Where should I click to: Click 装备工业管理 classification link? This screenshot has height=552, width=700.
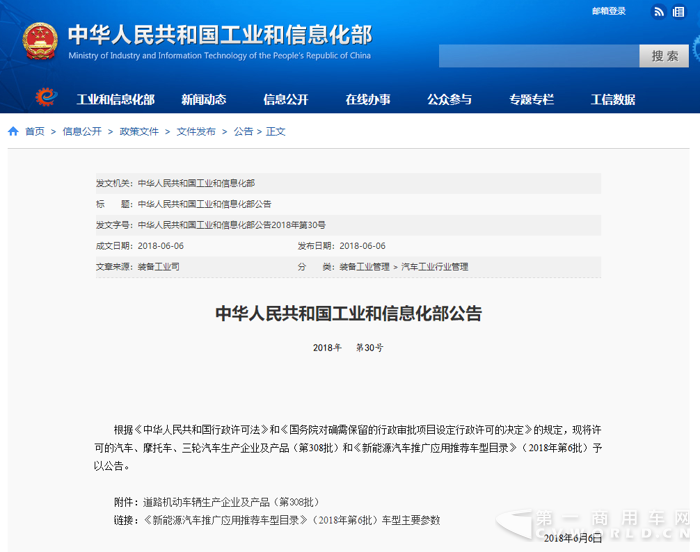point(364,267)
